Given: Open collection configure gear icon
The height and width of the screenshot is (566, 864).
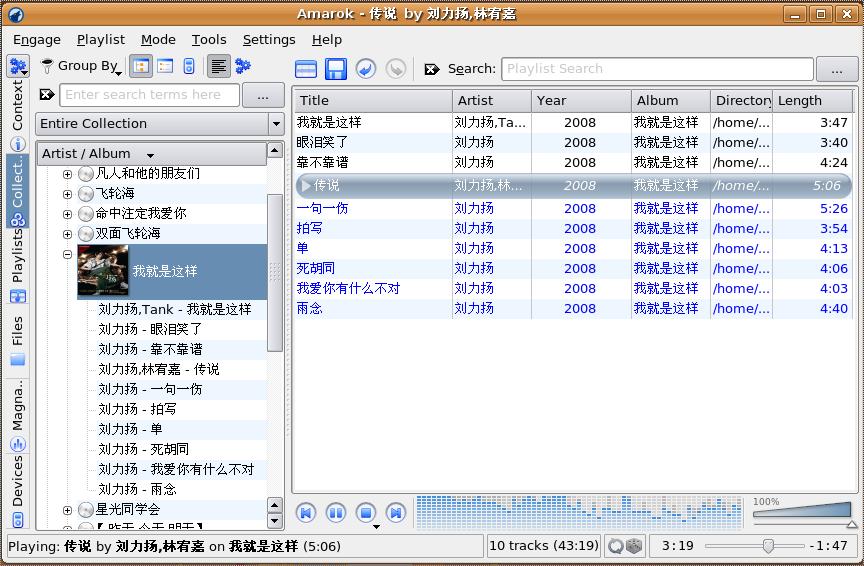Looking at the screenshot, I should click(243, 66).
